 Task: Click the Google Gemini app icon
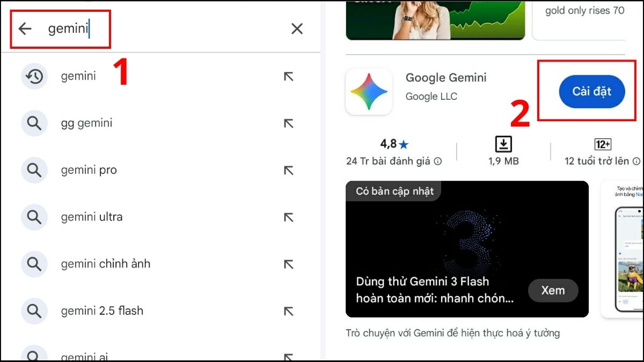click(x=369, y=91)
